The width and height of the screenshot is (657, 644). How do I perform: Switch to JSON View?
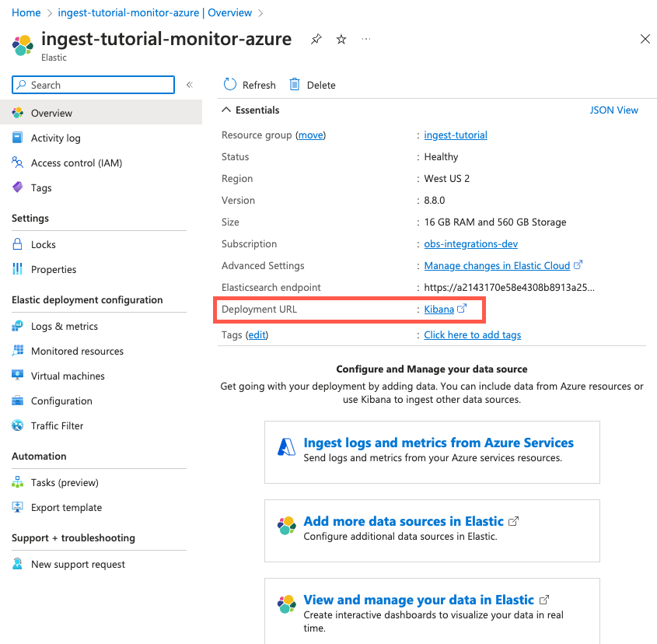(x=613, y=110)
